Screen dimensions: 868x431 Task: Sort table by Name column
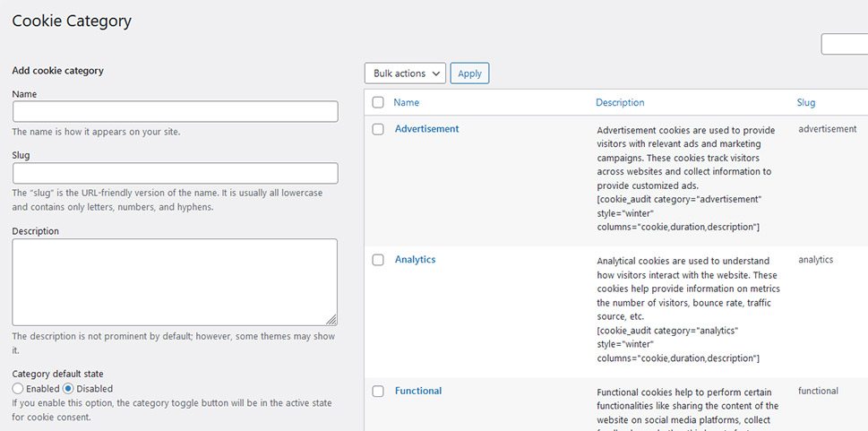pos(406,103)
